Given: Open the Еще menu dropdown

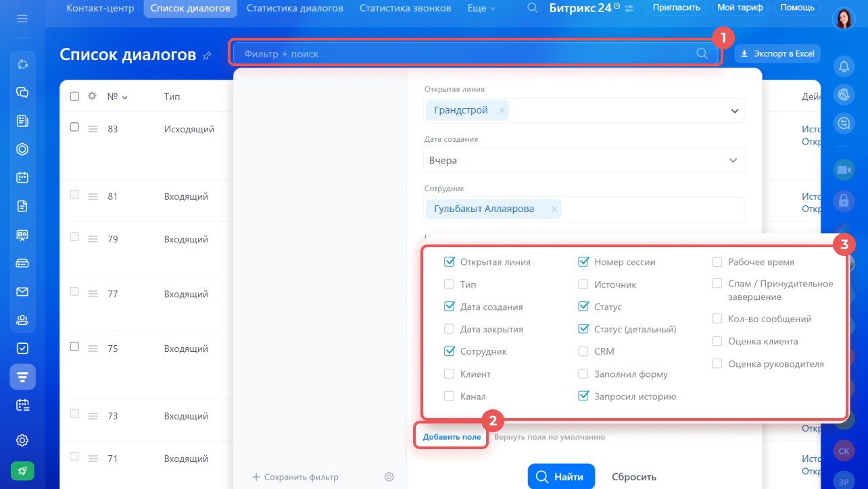Looking at the screenshot, I should 481,8.
